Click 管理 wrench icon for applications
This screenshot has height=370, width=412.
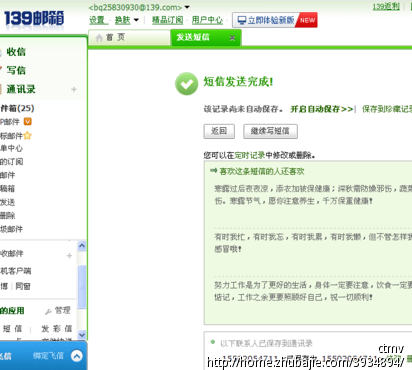[x=48, y=311]
